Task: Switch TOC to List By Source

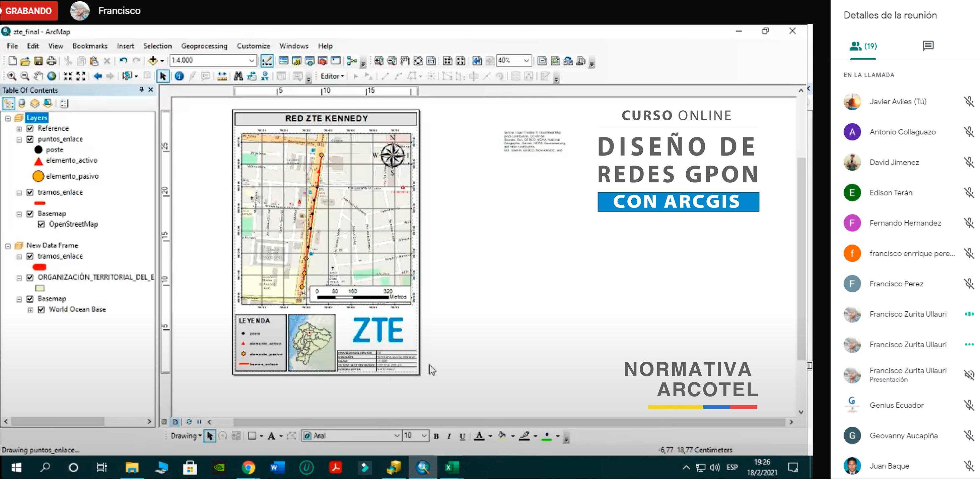Action: (x=22, y=103)
